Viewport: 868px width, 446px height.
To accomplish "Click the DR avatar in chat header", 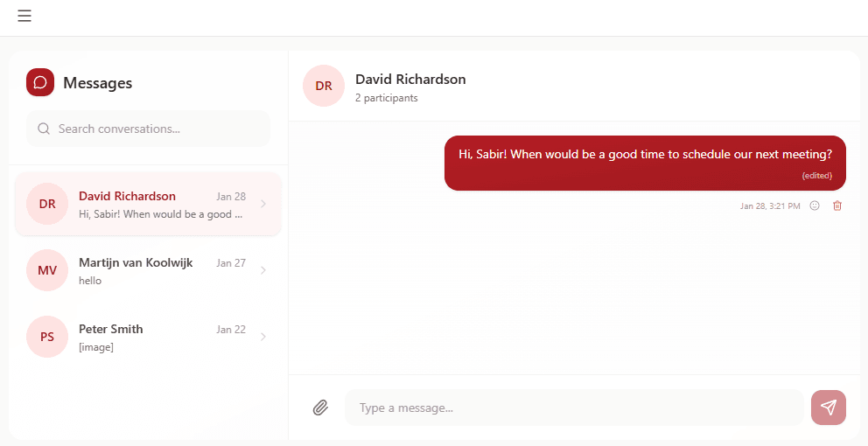I will coord(324,86).
